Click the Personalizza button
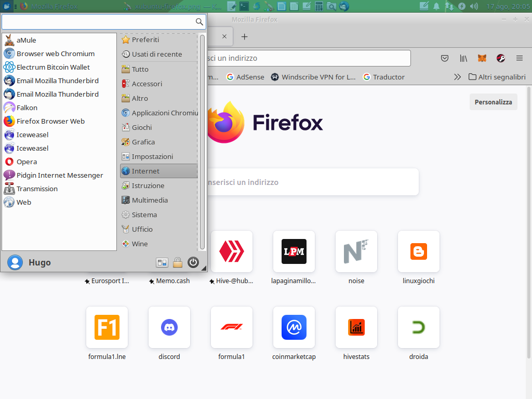Viewport: 532px width, 399px height. pyautogui.click(x=493, y=102)
